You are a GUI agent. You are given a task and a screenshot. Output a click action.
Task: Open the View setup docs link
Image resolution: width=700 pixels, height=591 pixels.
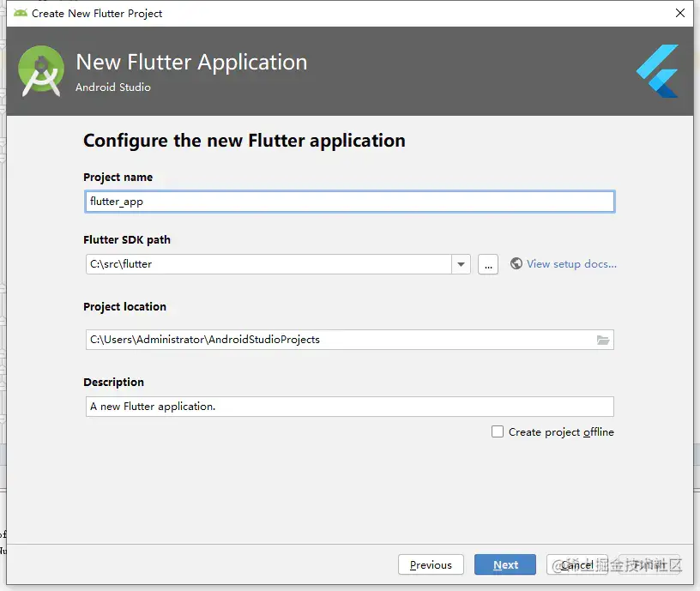(x=571, y=264)
